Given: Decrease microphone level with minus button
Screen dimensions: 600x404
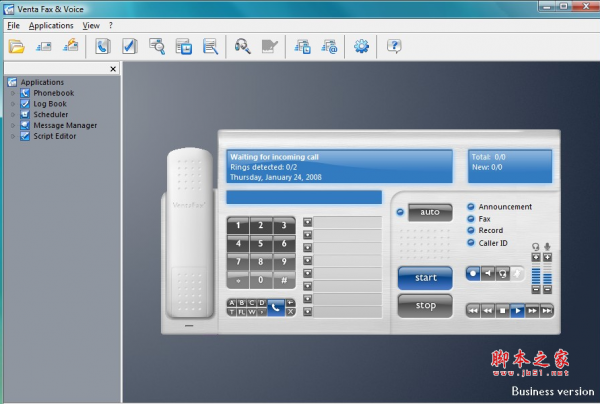Looking at the screenshot, I should pyautogui.click(x=548, y=290).
